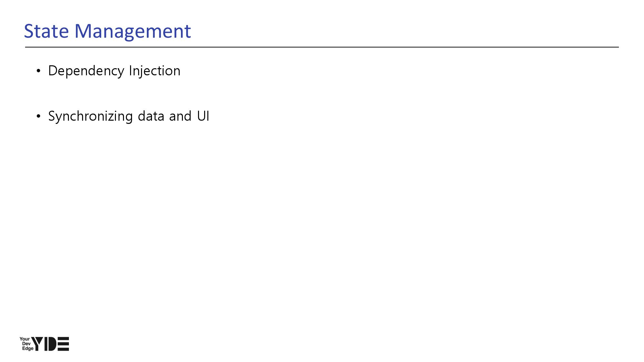Click the word "Synchronizing" in second bullet

pyautogui.click(x=90, y=116)
